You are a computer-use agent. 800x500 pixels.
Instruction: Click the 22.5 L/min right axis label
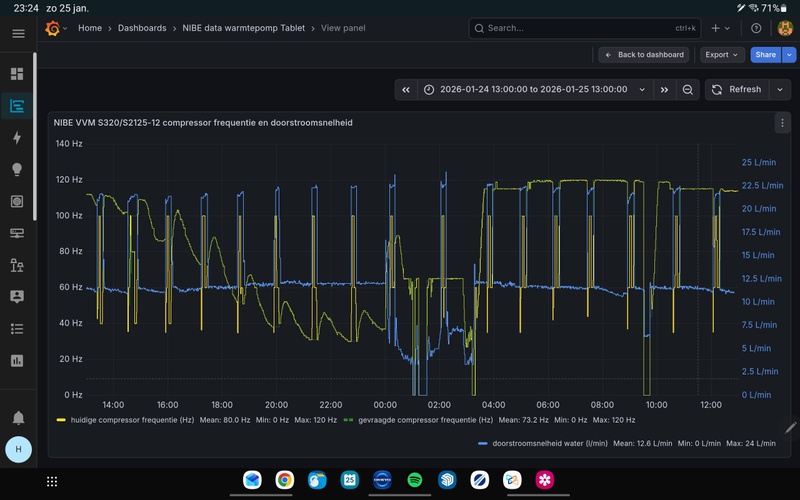point(762,185)
